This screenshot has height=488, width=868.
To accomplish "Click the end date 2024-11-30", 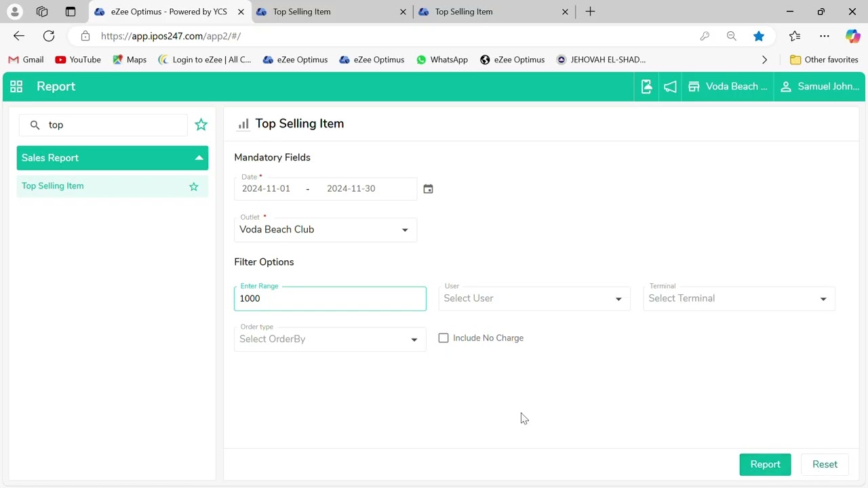I will pos(351,188).
